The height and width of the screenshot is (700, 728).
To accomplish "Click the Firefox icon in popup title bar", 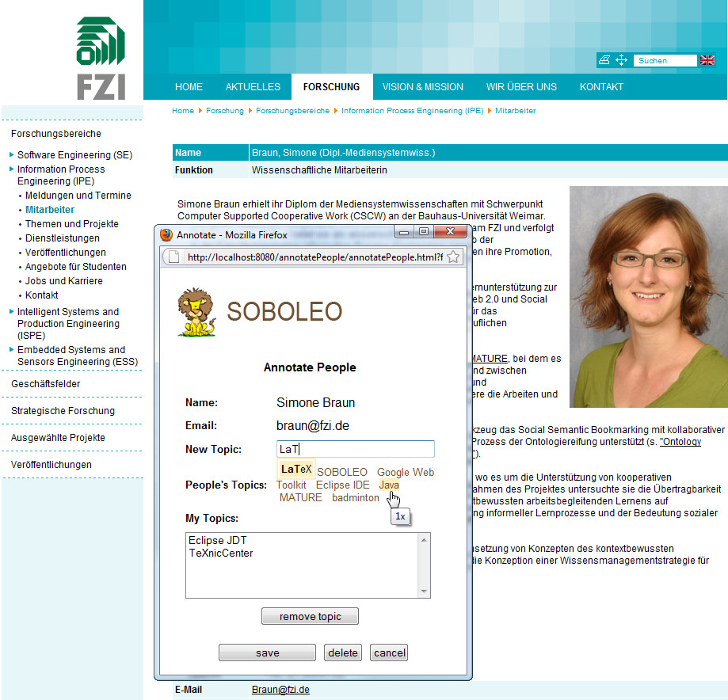I will click(x=166, y=234).
